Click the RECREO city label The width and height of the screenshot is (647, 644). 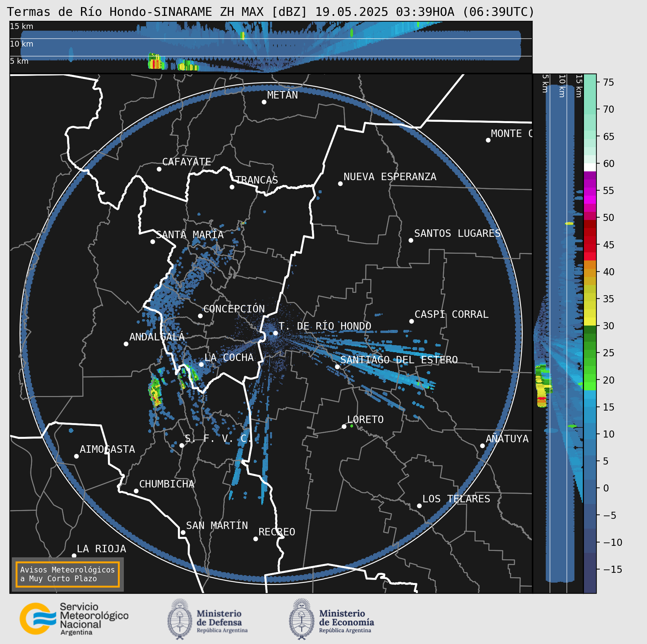[277, 532]
